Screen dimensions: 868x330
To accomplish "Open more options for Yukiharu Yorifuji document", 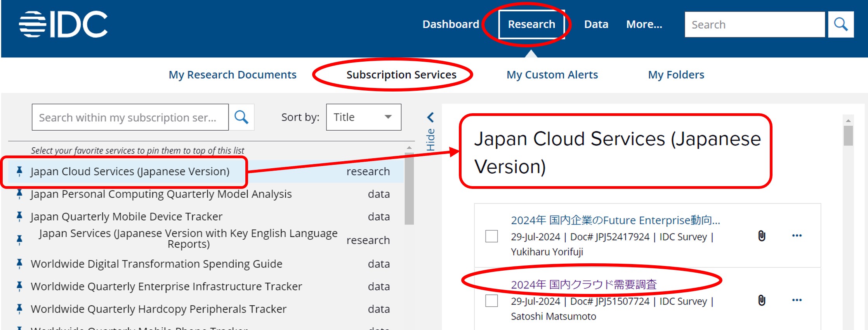I will tap(797, 235).
